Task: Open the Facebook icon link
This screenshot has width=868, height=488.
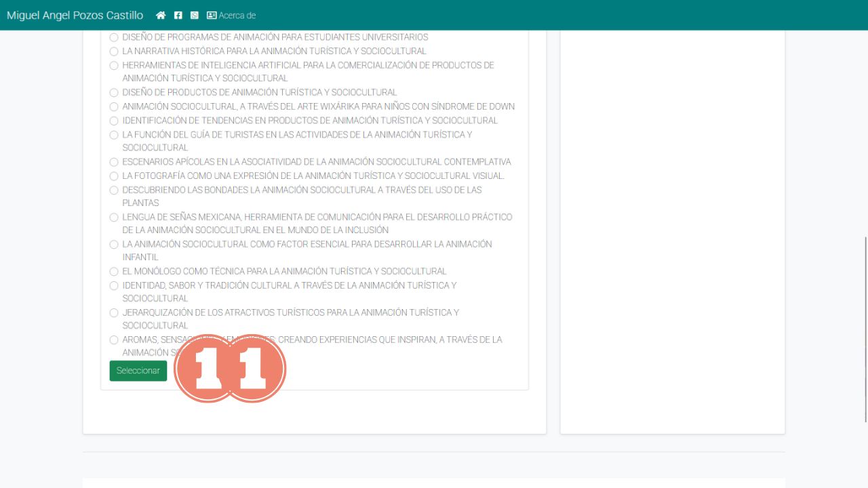Action: point(178,16)
